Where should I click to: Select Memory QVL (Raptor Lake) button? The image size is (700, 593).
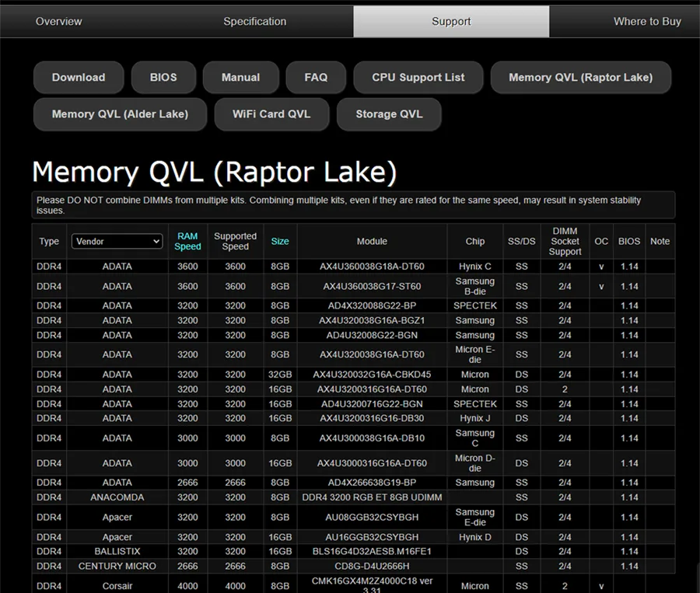(x=580, y=77)
